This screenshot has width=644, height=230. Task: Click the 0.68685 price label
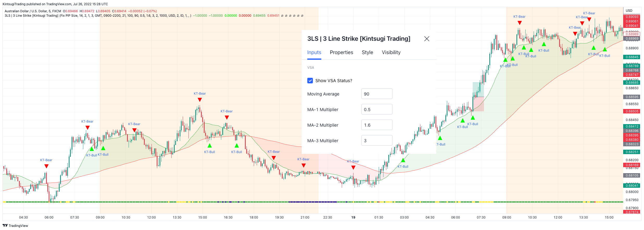click(632, 83)
